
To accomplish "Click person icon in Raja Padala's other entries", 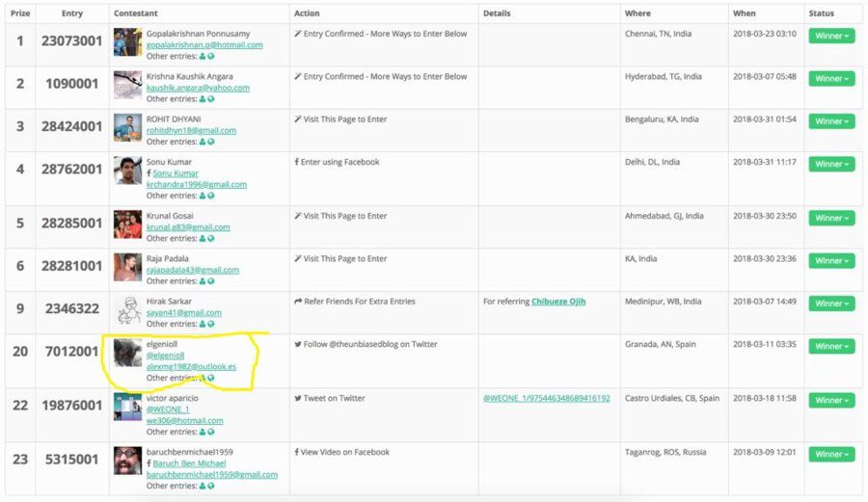I will 203,280.
